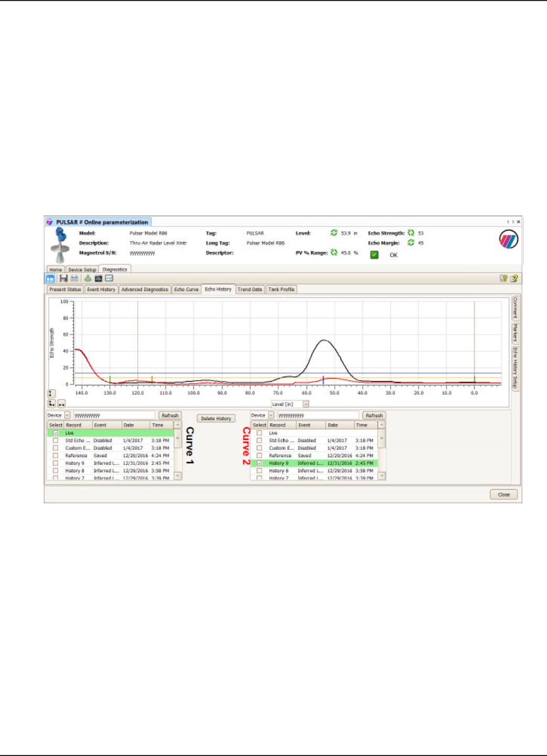Click the vertical axis scale icon below chart

tap(51, 393)
